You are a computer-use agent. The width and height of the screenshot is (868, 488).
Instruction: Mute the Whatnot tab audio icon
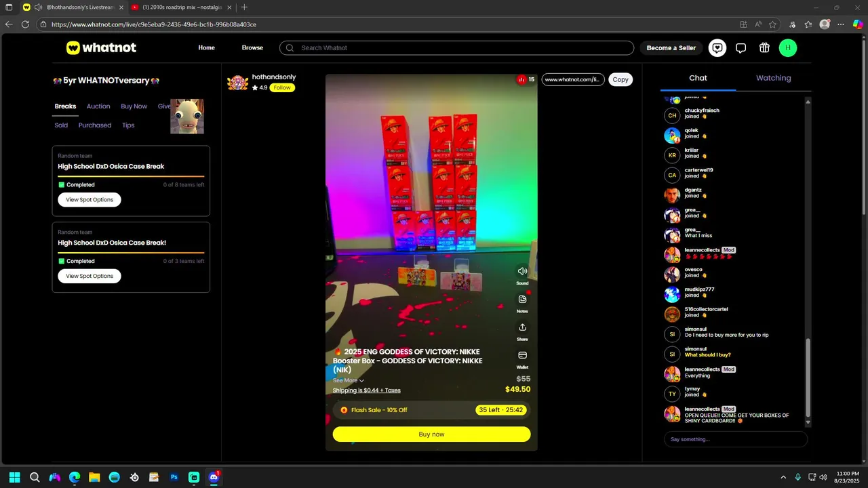pyautogui.click(x=38, y=7)
